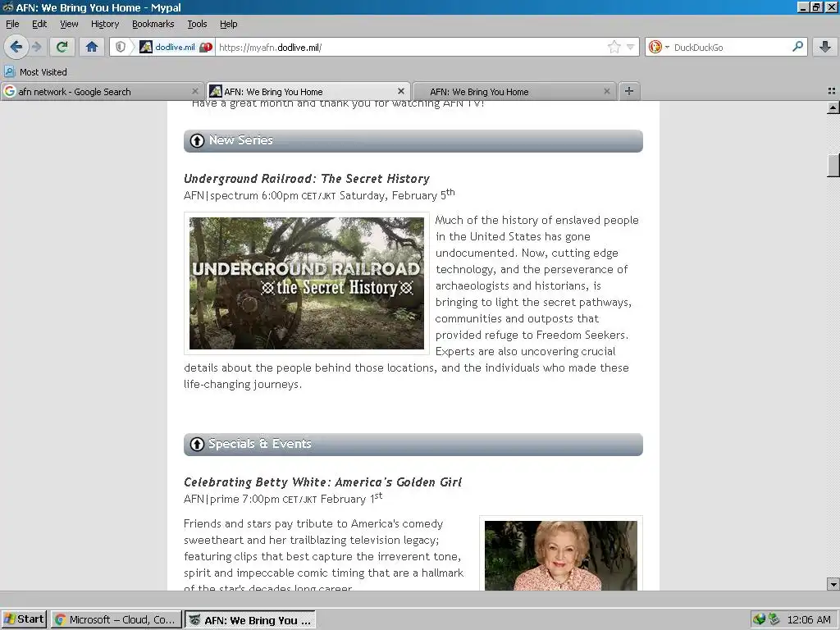Open the View menu

69,24
